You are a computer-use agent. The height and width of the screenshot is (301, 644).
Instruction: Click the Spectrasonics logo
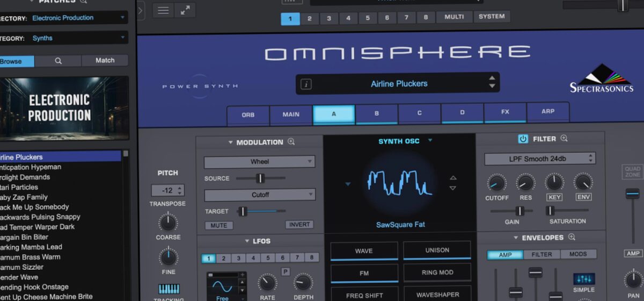coord(602,78)
